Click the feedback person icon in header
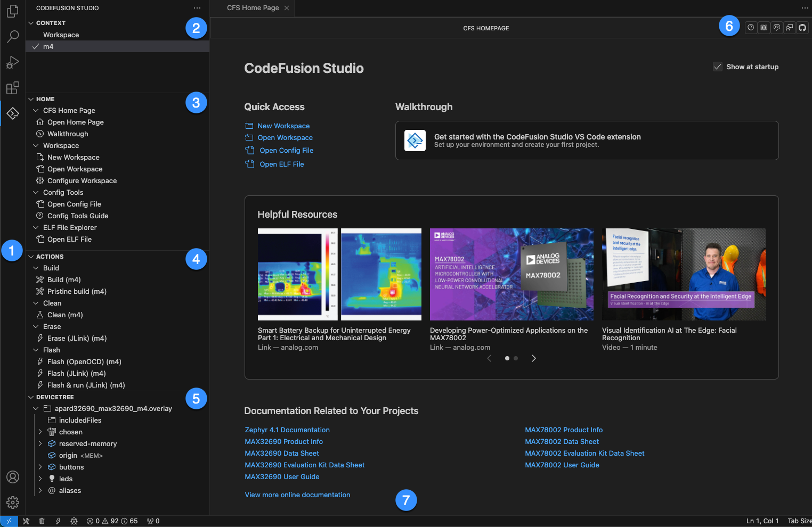This screenshot has height=527, width=812. (x=790, y=28)
